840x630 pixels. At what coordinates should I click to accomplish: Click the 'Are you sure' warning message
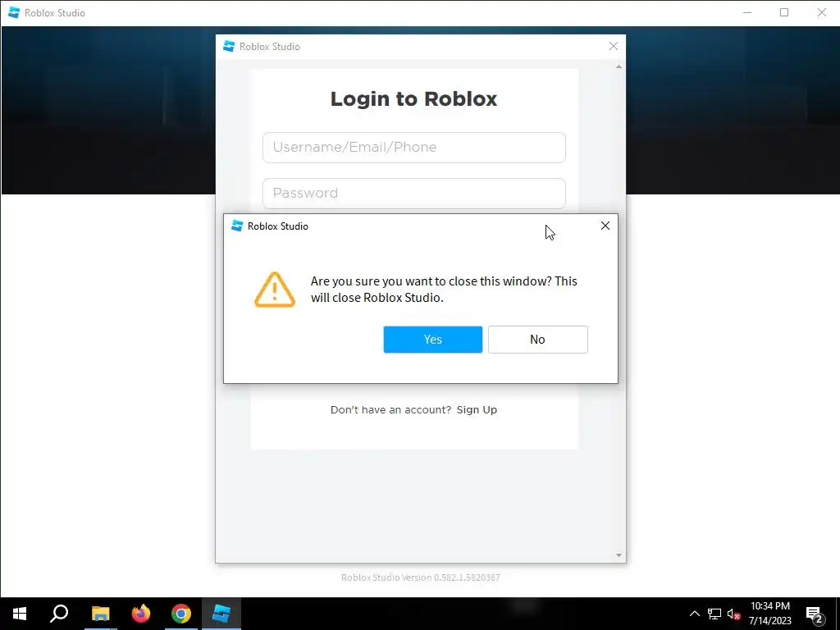point(444,290)
